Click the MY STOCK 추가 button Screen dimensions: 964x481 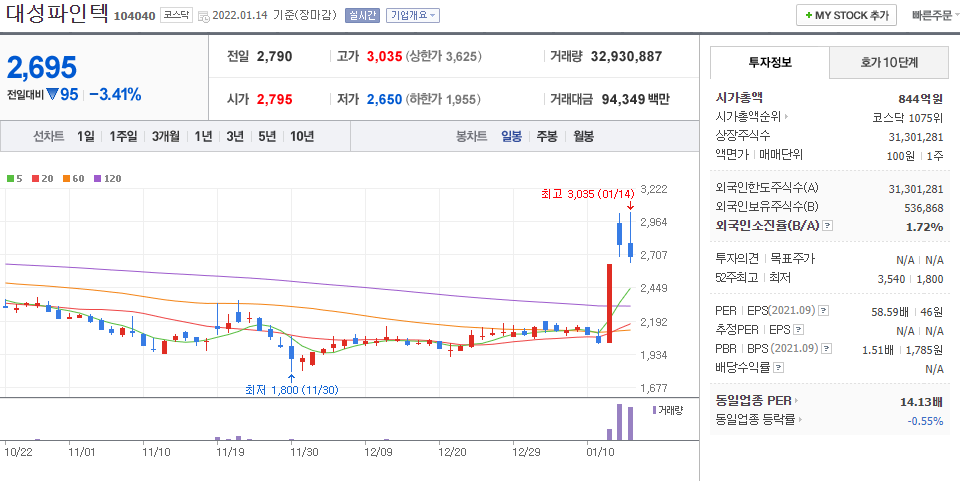[x=846, y=15]
